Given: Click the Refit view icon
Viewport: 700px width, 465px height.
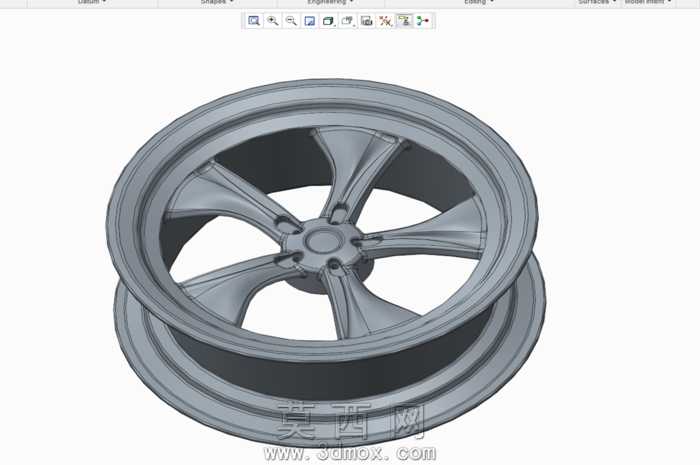Looking at the screenshot, I should pyautogui.click(x=254, y=21).
